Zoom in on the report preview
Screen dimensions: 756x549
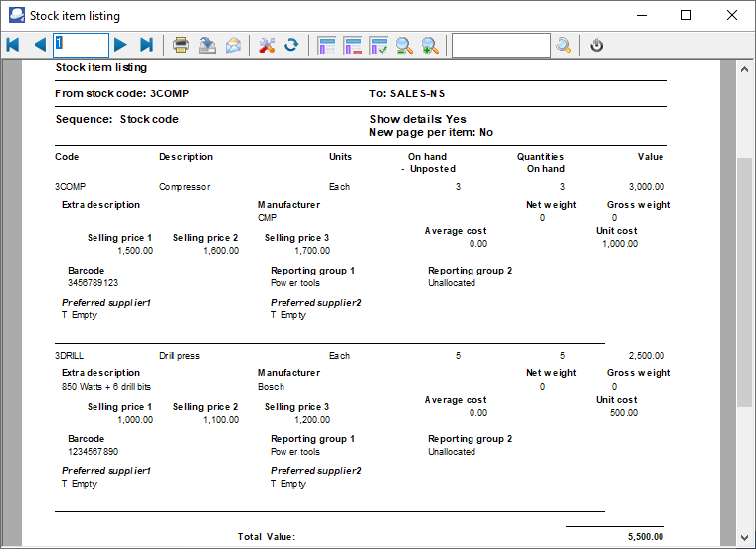coord(430,45)
